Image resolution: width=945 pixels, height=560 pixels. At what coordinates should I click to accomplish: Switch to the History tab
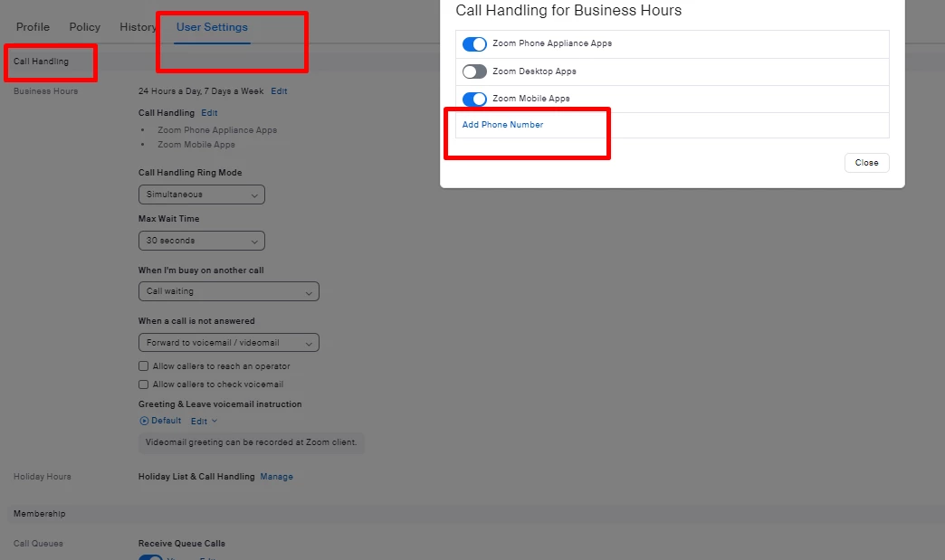pyautogui.click(x=138, y=27)
